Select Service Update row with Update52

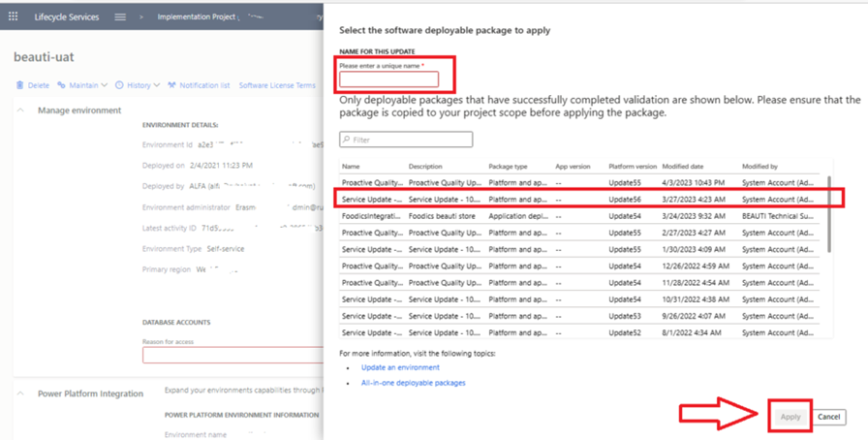579,332
